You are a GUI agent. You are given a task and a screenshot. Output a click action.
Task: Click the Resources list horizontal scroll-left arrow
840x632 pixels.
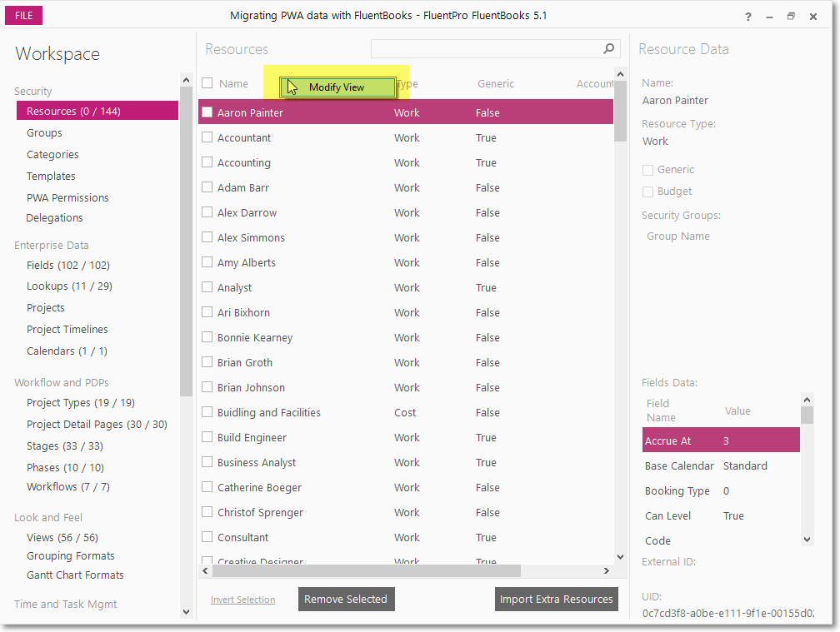(x=205, y=571)
